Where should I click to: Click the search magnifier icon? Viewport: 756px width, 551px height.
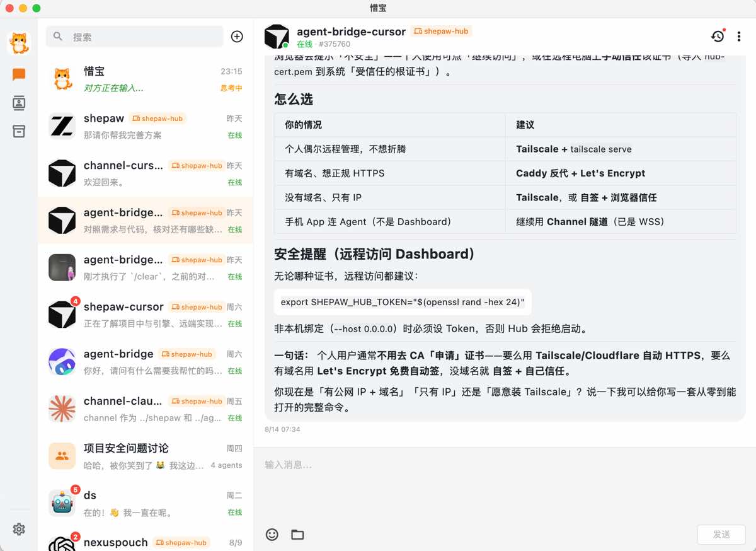(58, 37)
